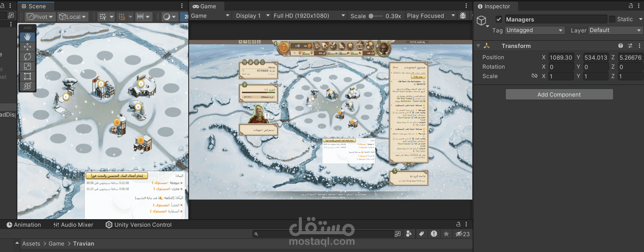644x252 pixels.
Task: Adjust the Game view Scale slider
Action: tap(375, 16)
